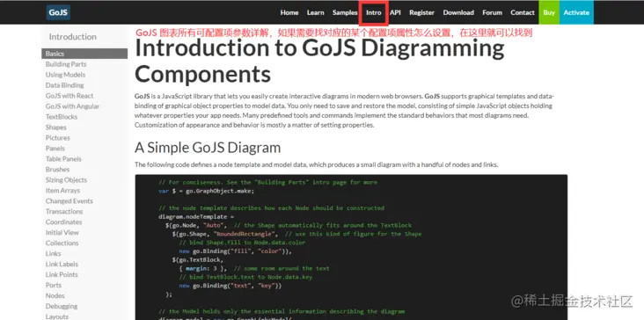Open Changed Events sidebar link
644x320 pixels.
click(69, 201)
